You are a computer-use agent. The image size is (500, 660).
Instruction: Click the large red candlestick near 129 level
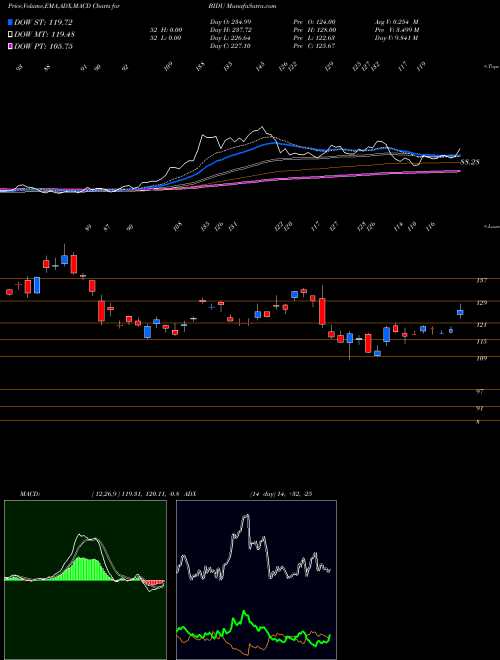point(322,311)
